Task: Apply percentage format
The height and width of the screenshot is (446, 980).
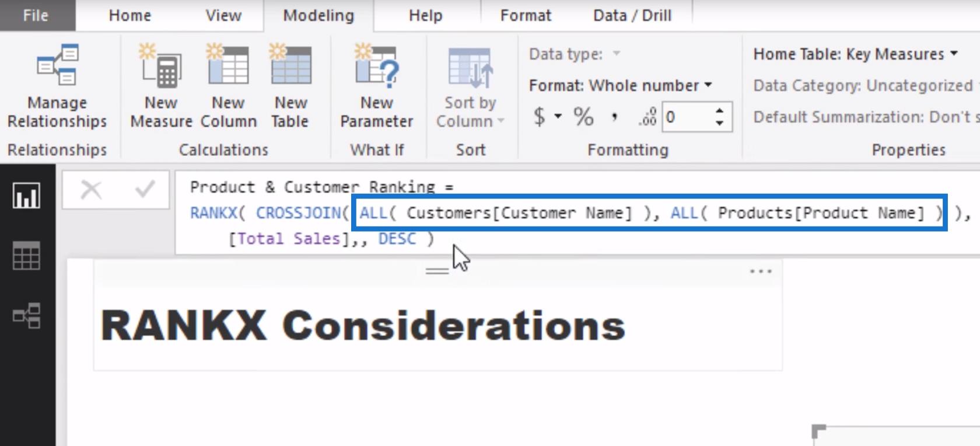Action: (583, 117)
